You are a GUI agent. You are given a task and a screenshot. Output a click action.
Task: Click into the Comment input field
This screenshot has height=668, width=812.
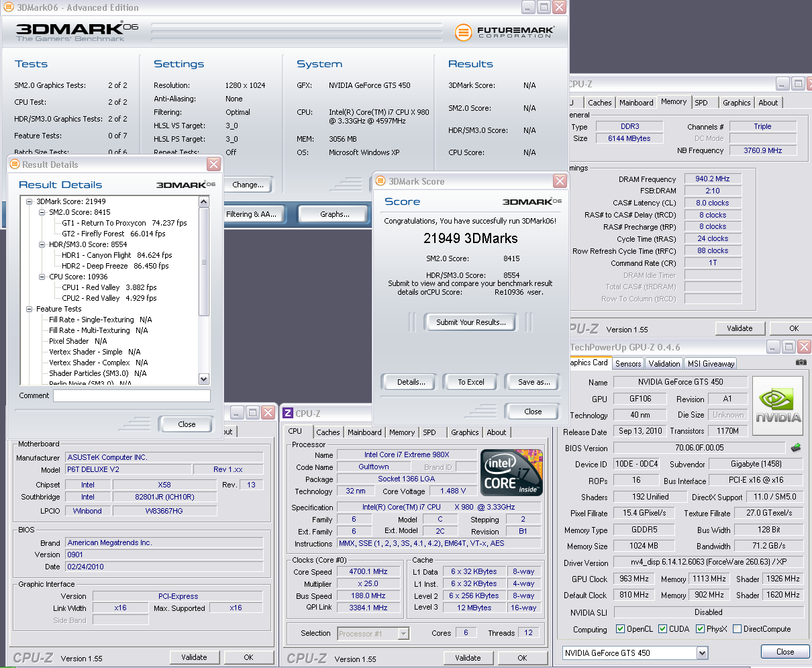132,395
